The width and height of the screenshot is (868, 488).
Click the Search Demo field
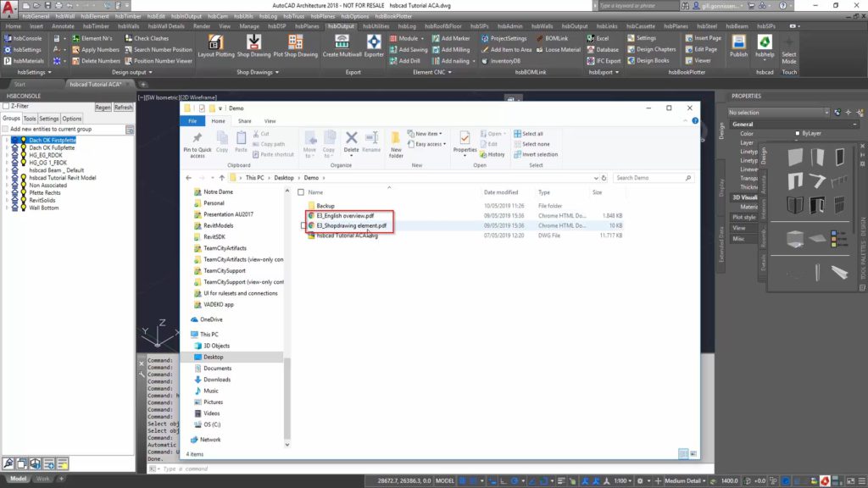click(654, 178)
